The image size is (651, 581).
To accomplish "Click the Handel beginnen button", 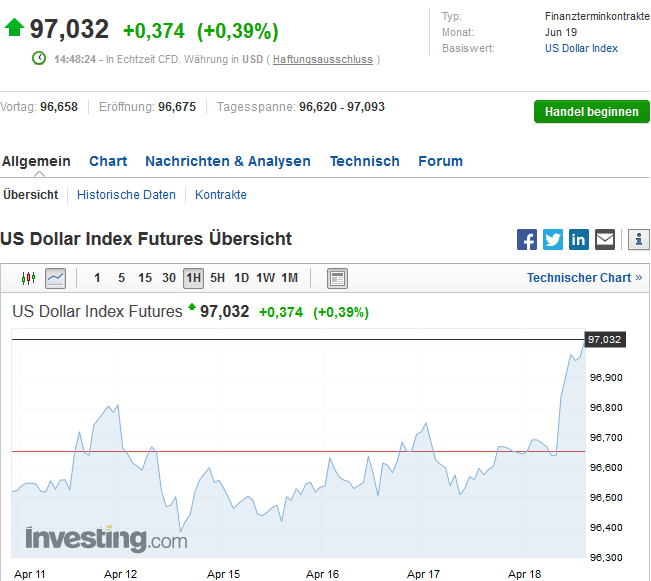I will (591, 111).
